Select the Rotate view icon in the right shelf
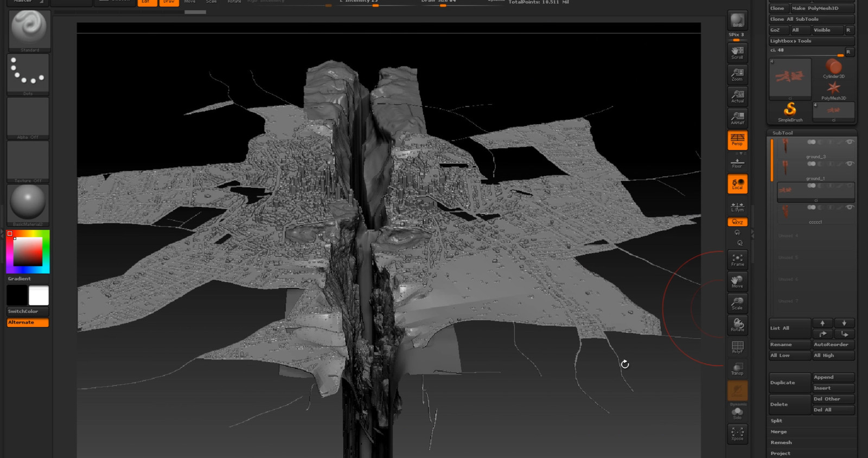The image size is (868, 458). point(737,325)
